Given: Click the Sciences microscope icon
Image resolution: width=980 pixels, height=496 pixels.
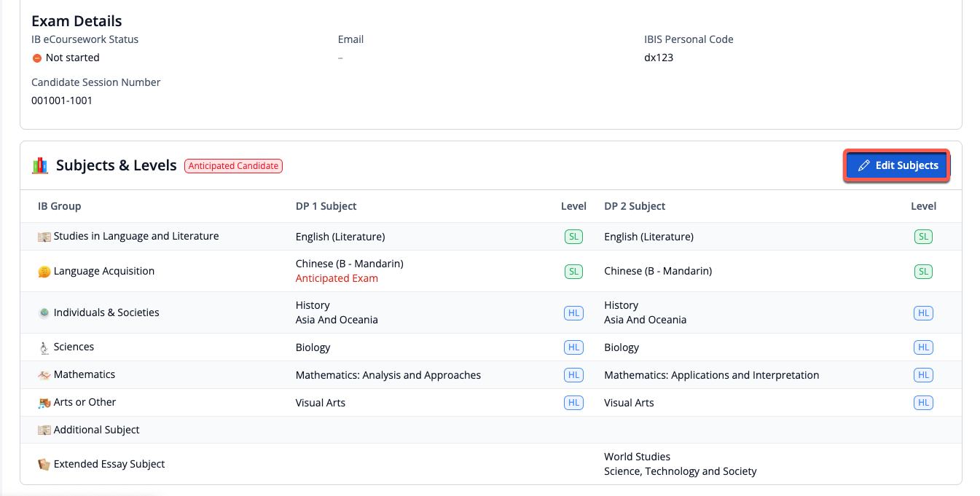Looking at the screenshot, I should tap(44, 347).
